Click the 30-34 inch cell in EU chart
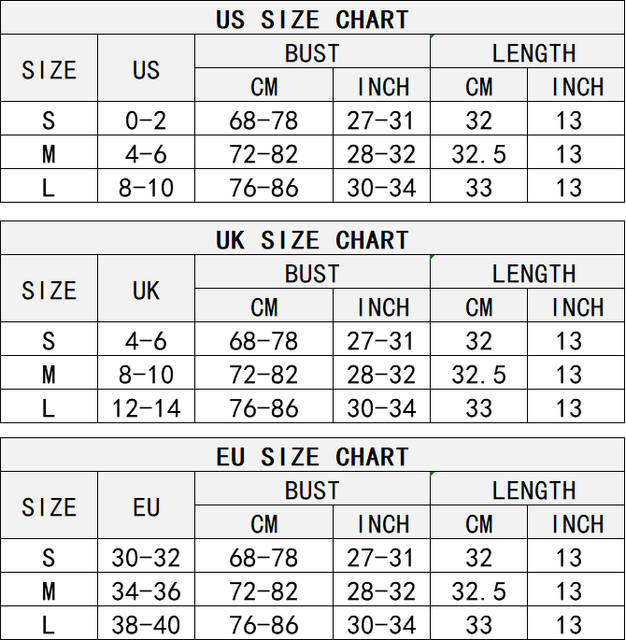 coord(382,623)
